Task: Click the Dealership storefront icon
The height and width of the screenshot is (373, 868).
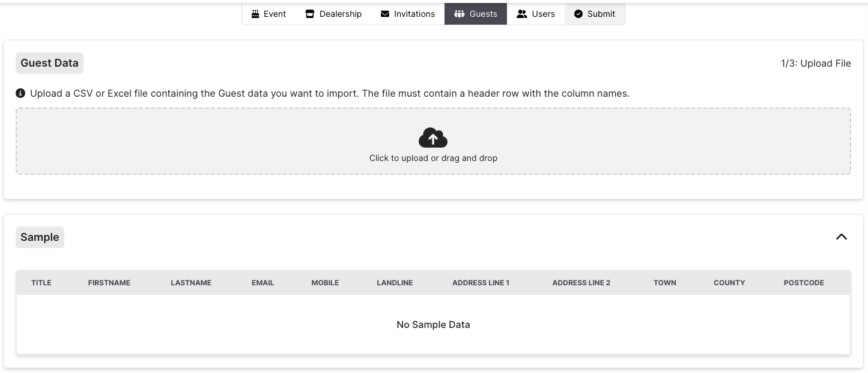Action: click(x=309, y=13)
